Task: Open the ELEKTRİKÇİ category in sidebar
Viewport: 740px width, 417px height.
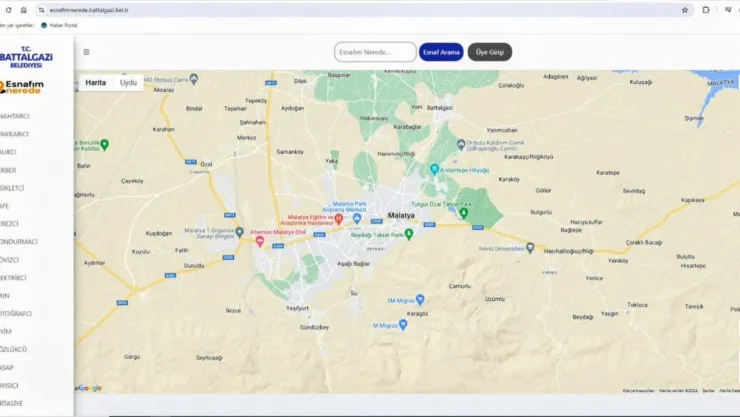Action: point(13,278)
